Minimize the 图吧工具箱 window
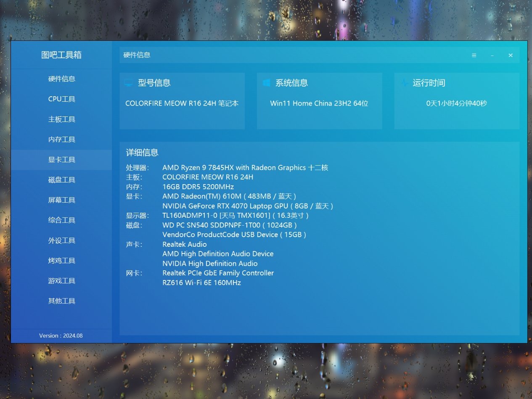Screen dimensions: 532x399 [x=492, y=55]
